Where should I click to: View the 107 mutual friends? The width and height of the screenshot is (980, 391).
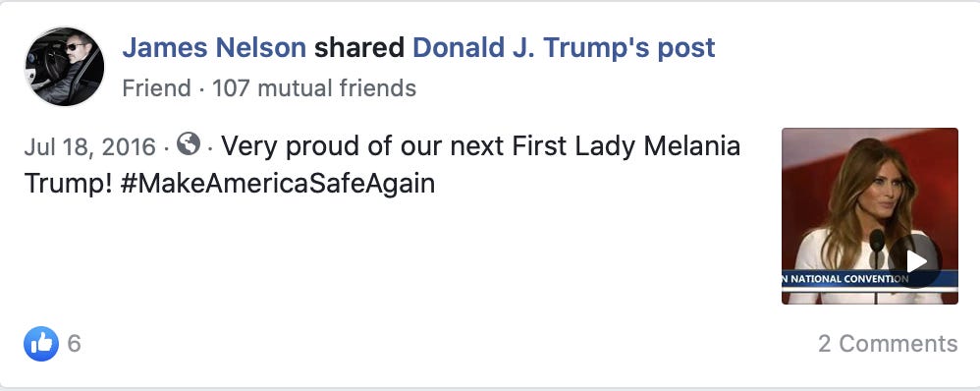pos(314,88)
